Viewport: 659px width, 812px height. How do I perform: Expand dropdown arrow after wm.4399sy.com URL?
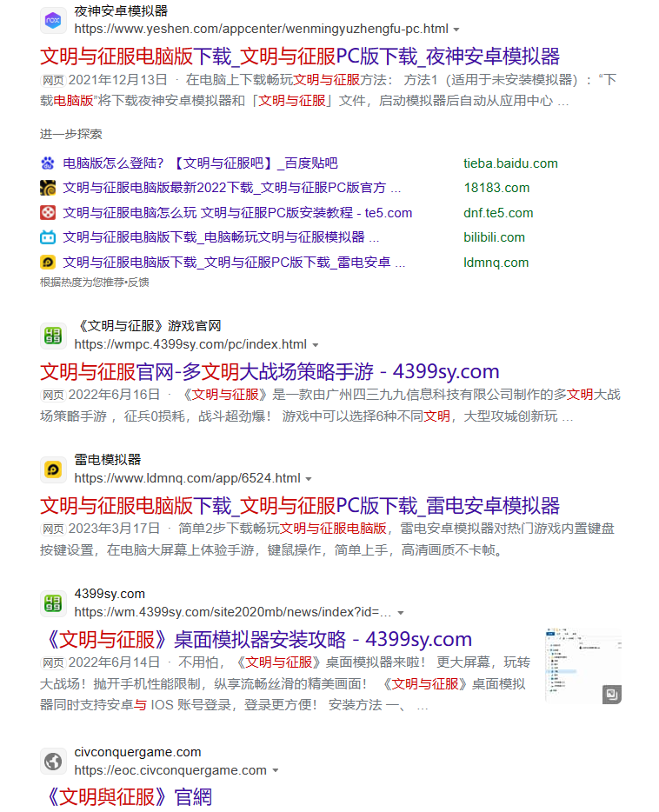(x=400, y=613)
